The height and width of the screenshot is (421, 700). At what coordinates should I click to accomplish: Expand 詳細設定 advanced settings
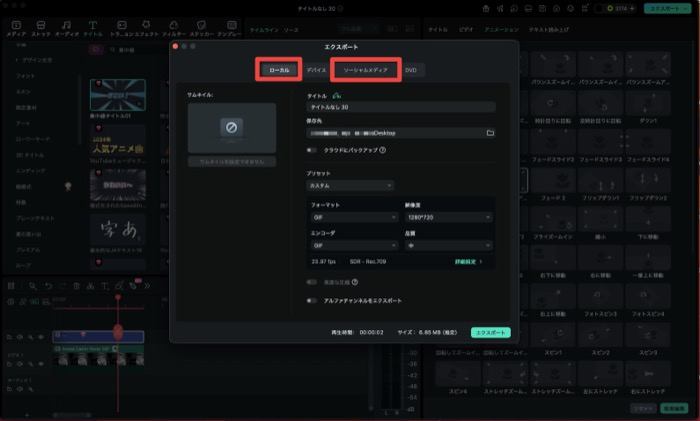[468, 262]
